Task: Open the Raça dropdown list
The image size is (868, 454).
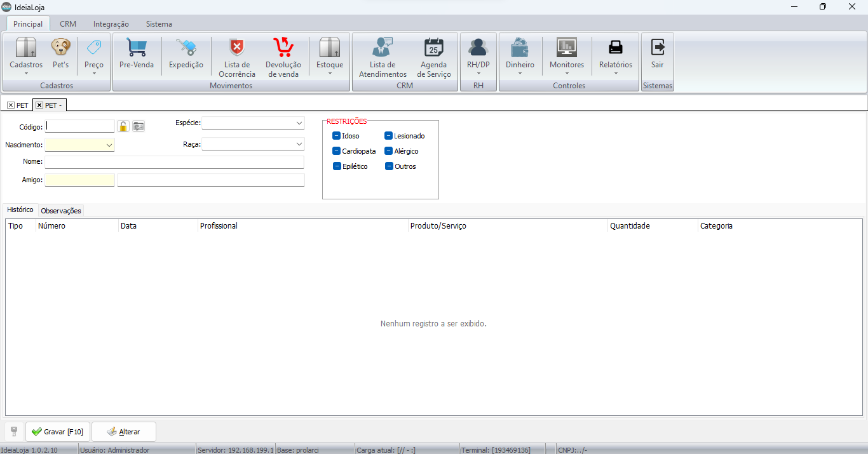Action: coord(299,144)
